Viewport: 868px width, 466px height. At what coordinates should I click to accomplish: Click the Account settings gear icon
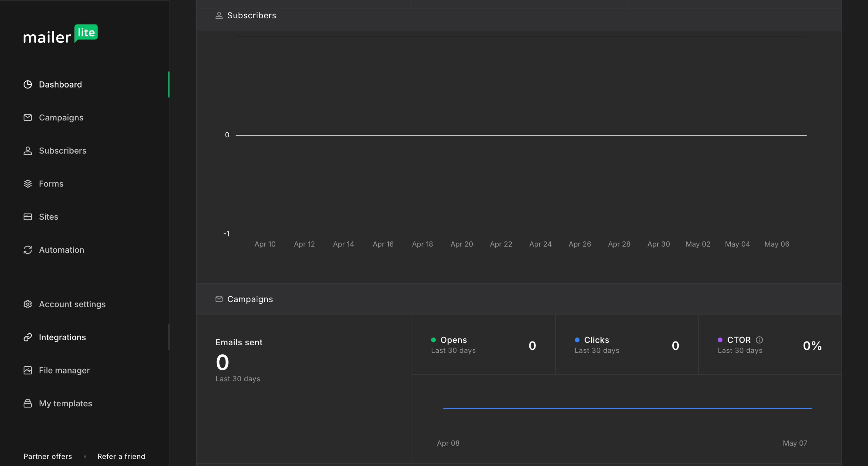pyautogui.click(x=28, y=304)
